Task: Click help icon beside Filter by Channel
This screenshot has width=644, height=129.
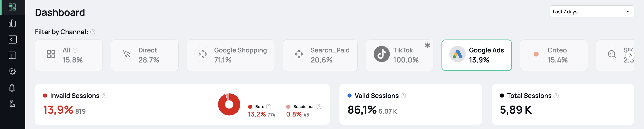Action: click(x=93, y=32)
